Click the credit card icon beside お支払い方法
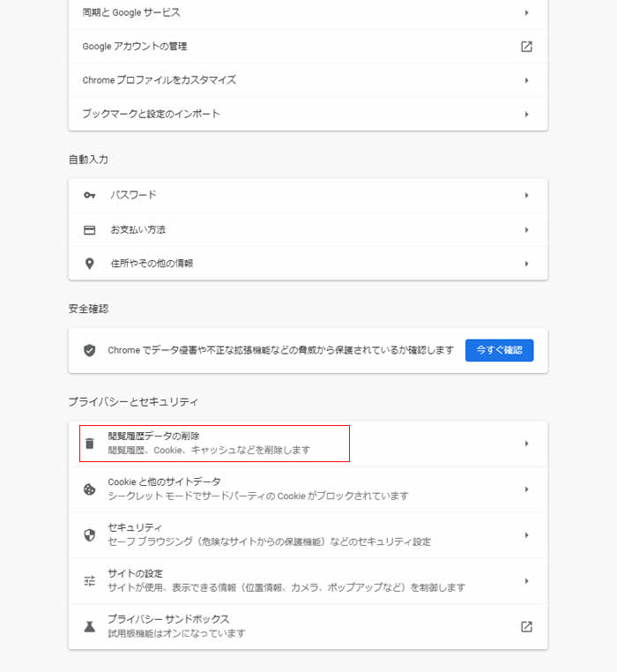The width and height of the screenshot is (617, 672). [x=90, y=229]
